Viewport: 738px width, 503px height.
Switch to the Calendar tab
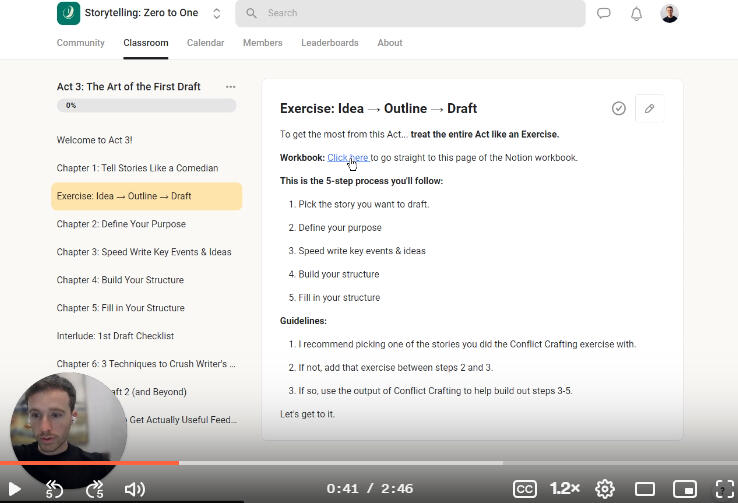point(205,43)
